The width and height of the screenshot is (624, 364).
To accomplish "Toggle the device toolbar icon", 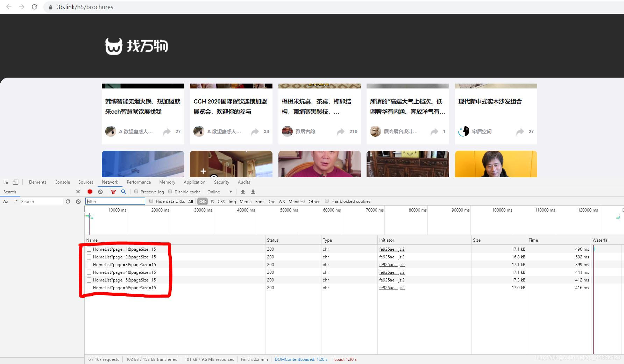I will 15,182.
